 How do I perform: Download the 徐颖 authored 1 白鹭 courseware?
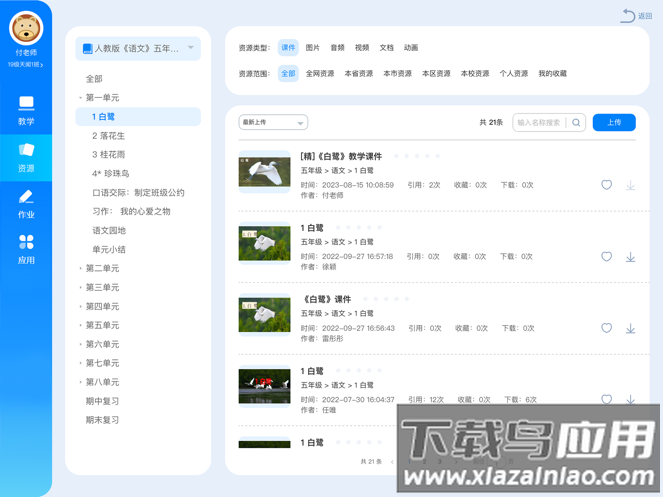[630, 257]
